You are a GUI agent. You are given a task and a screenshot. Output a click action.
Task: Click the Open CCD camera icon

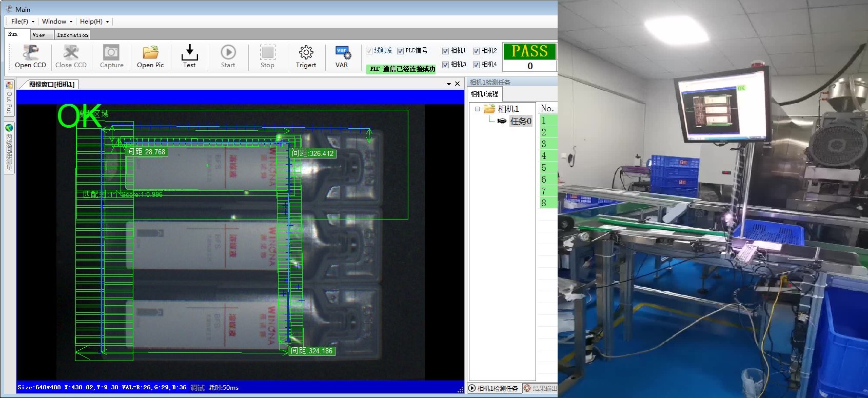click(x=30, y=53)
